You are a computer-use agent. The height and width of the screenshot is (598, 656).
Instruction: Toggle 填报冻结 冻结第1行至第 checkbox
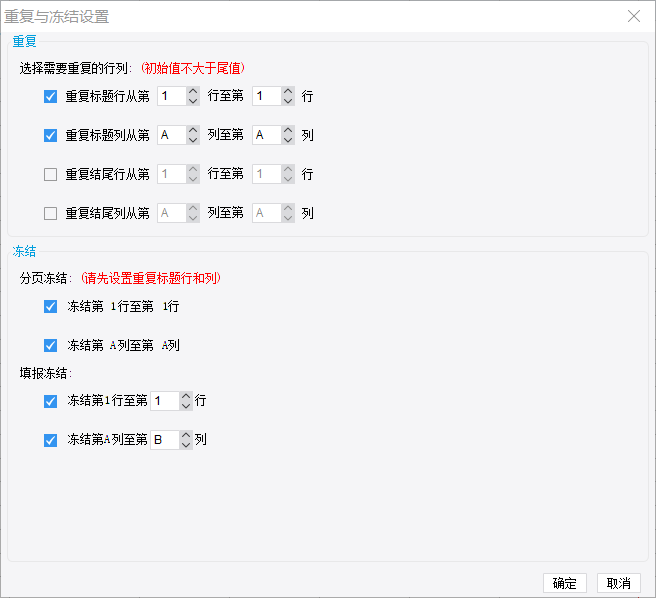(x=50, y=401)
